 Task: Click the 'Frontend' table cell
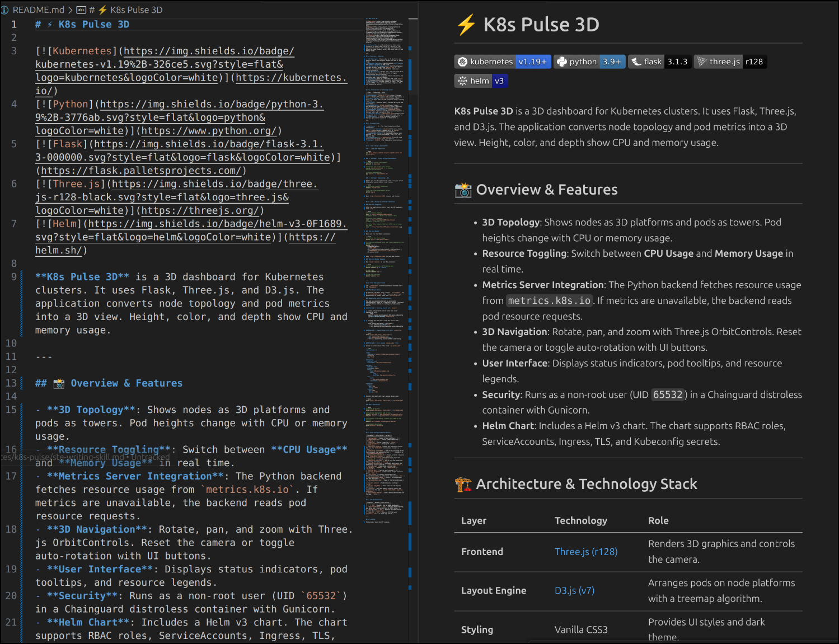(x=482, y=552)
